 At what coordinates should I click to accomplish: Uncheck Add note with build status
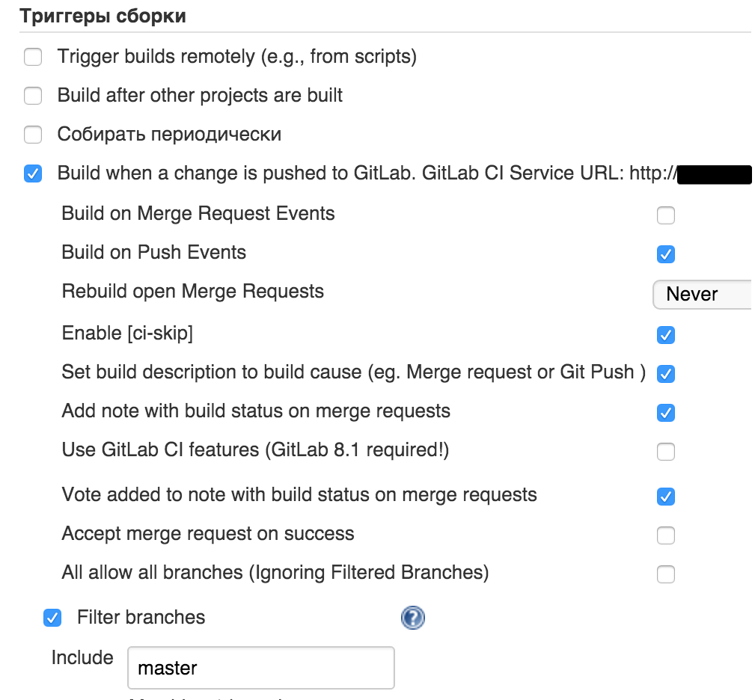pyautogui.click(x=665, y=413)
